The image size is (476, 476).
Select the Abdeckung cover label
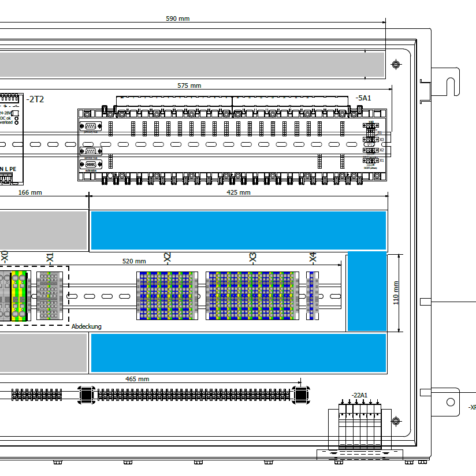87,326
